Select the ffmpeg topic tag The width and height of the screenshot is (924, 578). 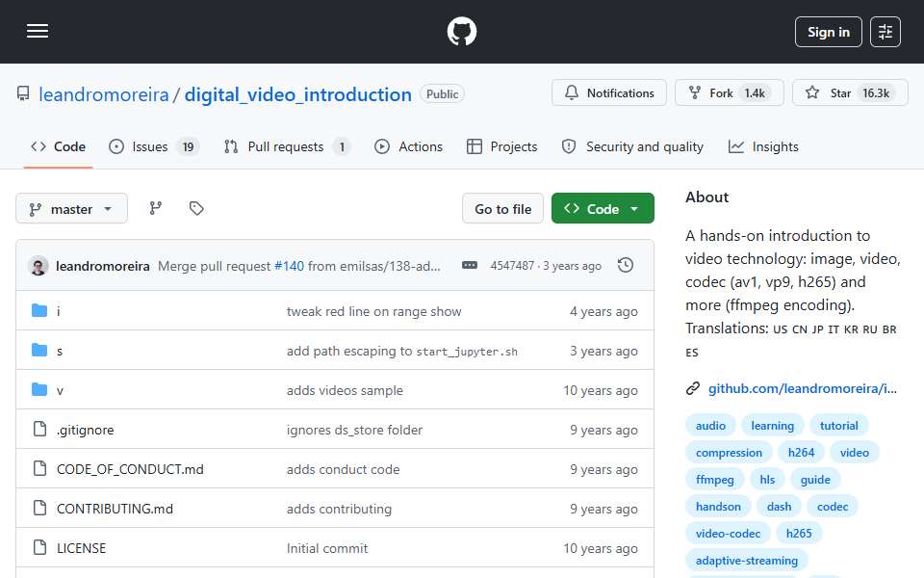pos(715,480)
